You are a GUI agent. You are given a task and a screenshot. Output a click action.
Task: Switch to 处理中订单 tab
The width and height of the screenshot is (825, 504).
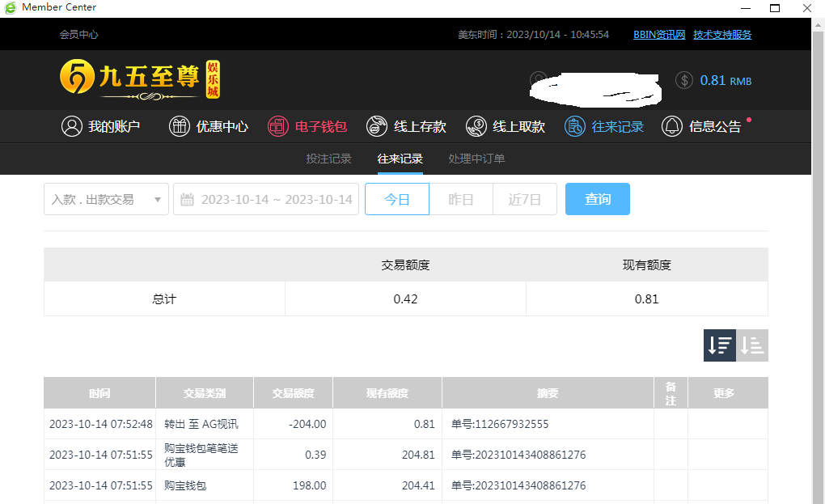(476, 159)
